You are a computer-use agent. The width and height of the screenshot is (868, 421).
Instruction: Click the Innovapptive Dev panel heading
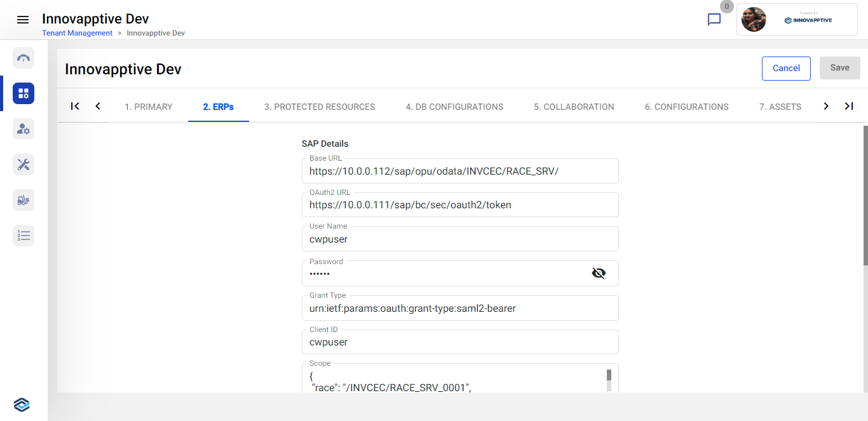(123, 69)
